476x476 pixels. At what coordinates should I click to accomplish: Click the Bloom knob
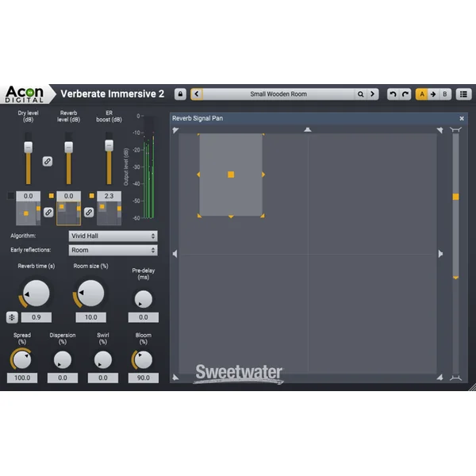(x=144, y=360)
